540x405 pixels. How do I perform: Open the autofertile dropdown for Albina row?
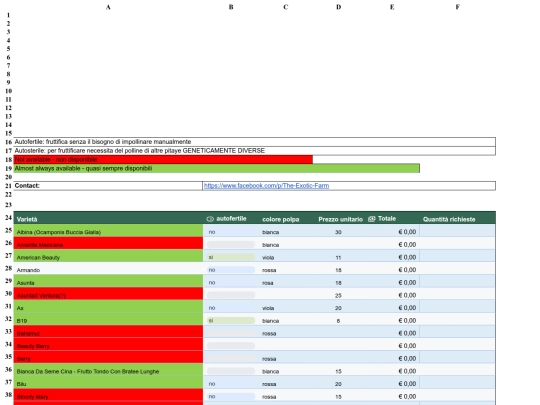231,232
